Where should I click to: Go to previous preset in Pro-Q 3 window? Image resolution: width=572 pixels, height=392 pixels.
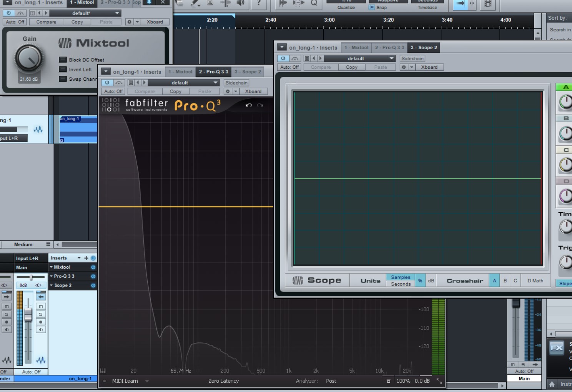(x=138, y=83)
